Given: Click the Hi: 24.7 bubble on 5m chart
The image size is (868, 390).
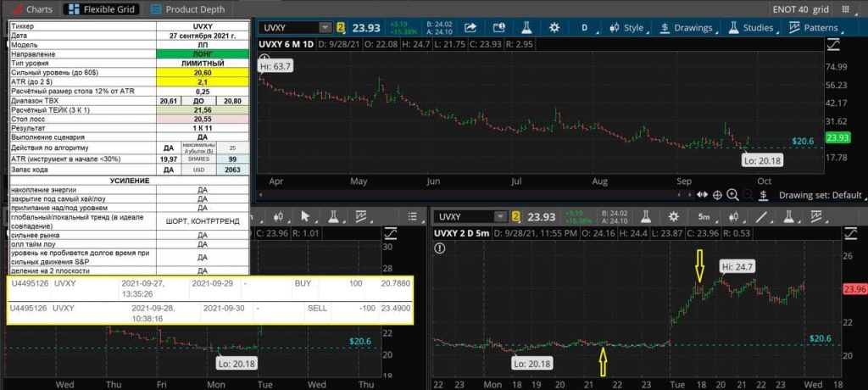Looking at the screenshot, I should coord(737,268).
